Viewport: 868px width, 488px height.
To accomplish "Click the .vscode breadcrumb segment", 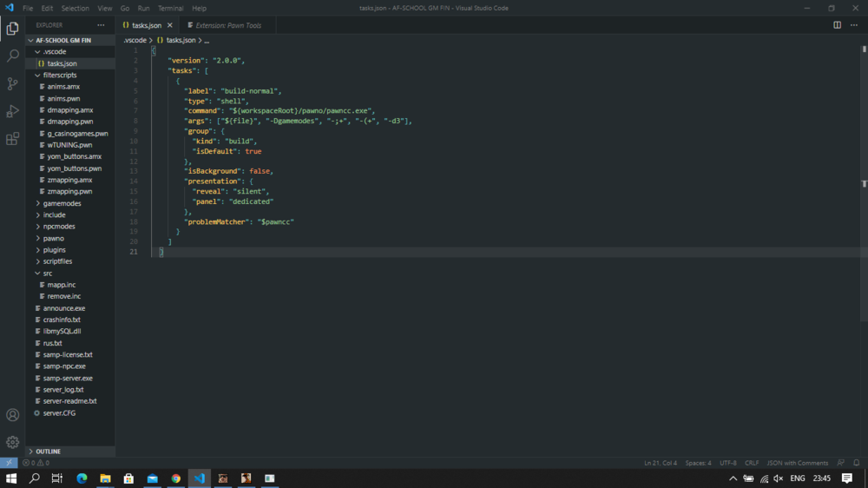I will pyautogui.click(x=135, y=41).
